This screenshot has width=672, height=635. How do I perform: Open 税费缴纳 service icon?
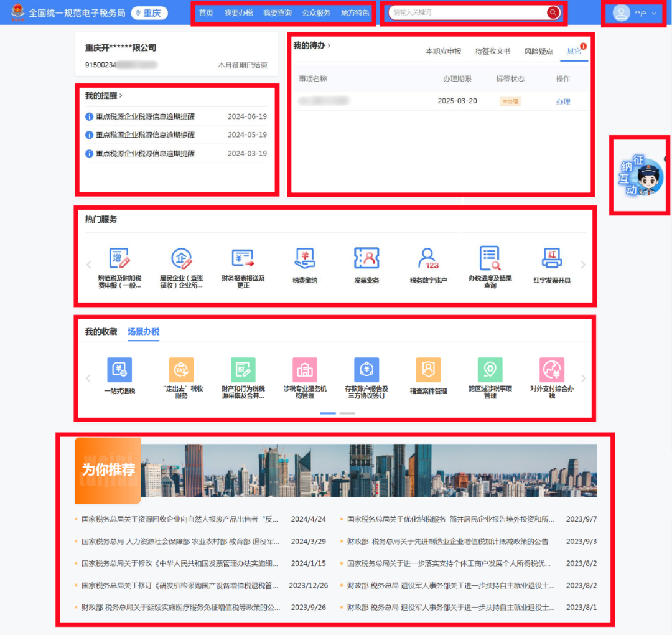point(305,258)
